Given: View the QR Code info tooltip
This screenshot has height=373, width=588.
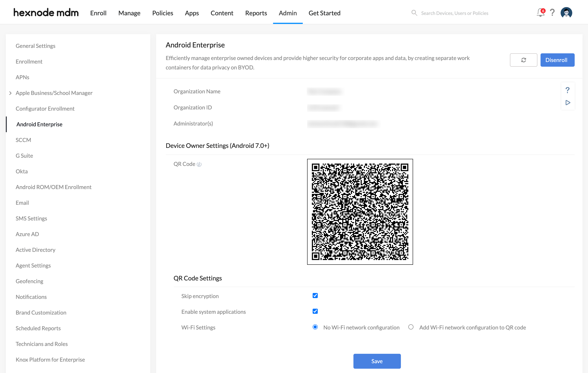Looking at the screenshot, I should 199,164.
